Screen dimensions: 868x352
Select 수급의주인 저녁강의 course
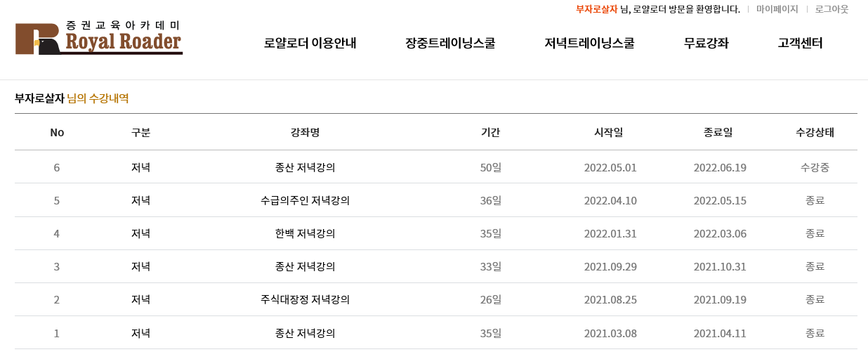click(x=305, y=200)
